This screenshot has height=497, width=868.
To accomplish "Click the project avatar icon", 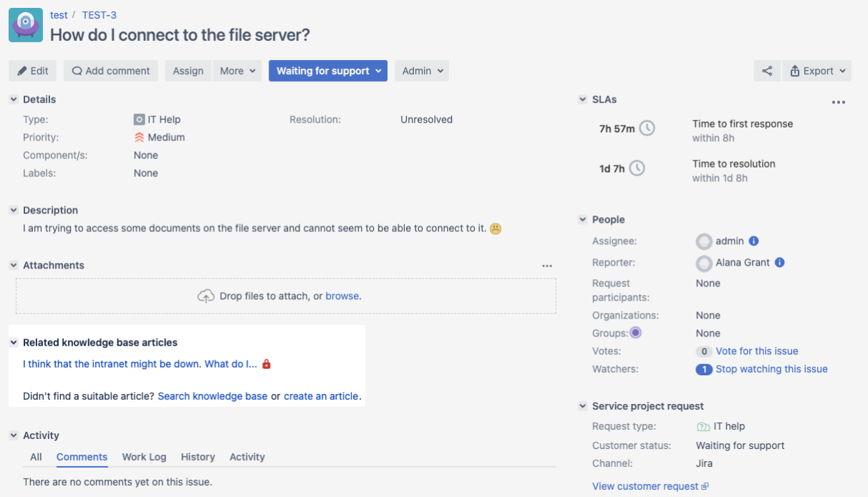I will (26, 25).
